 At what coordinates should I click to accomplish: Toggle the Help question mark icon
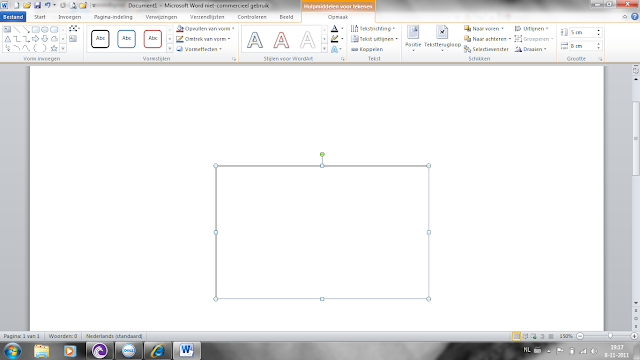click(635, 17)
